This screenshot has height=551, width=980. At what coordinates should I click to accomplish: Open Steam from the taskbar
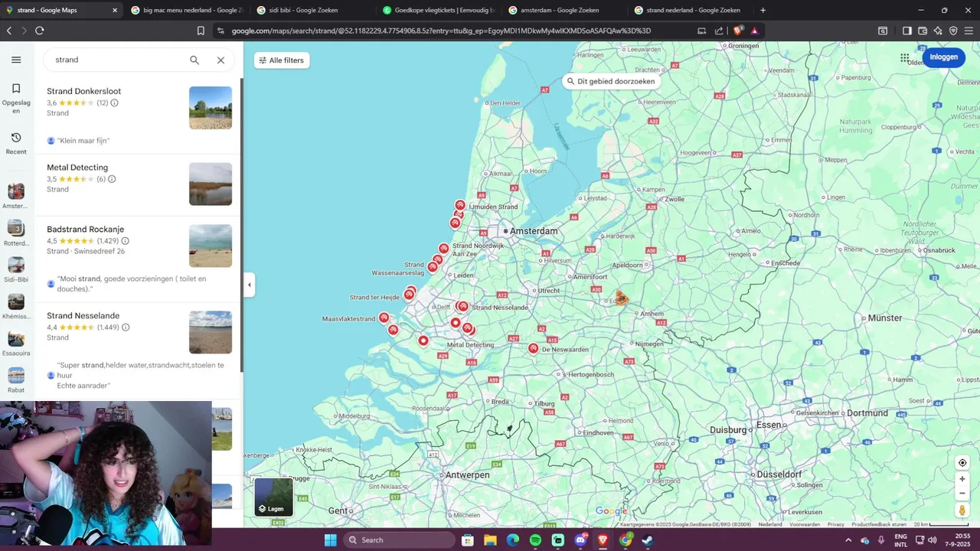pos(647,540)
